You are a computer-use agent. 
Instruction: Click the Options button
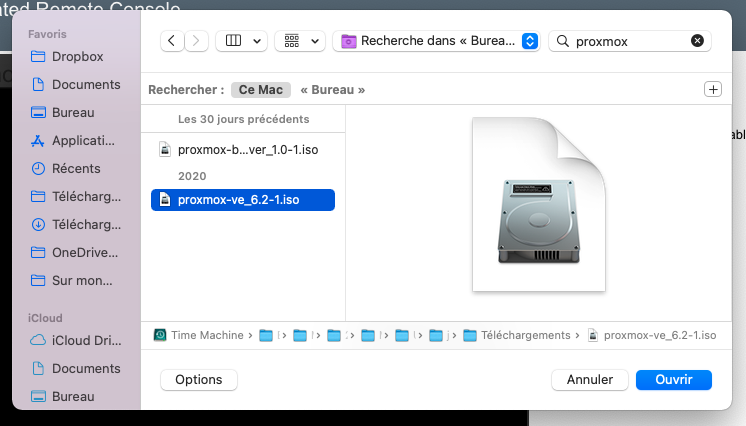pos(199,380)
